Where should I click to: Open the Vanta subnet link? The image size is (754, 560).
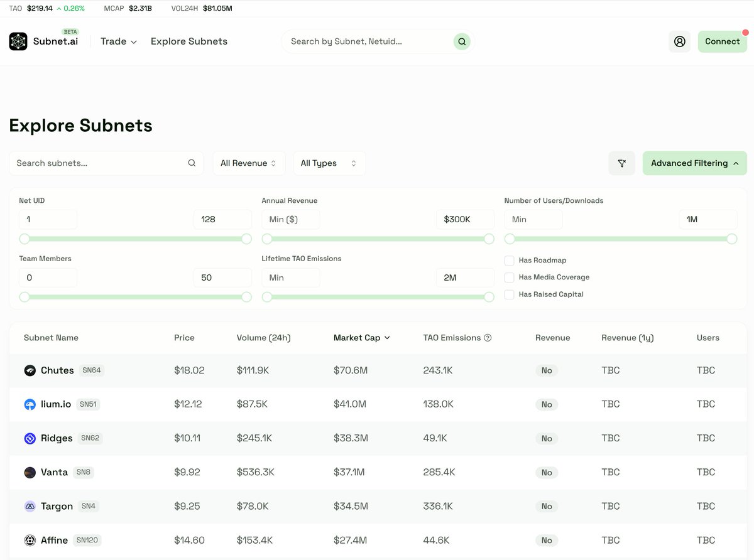coord(54,472)
